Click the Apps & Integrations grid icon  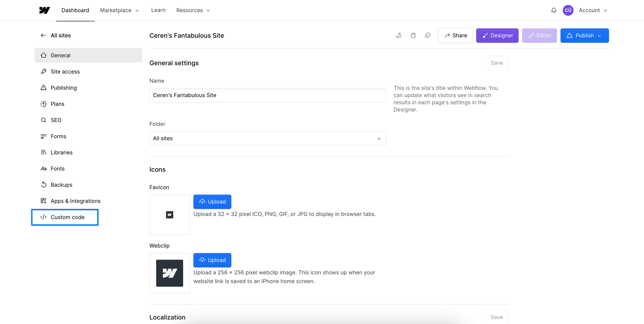43,201
